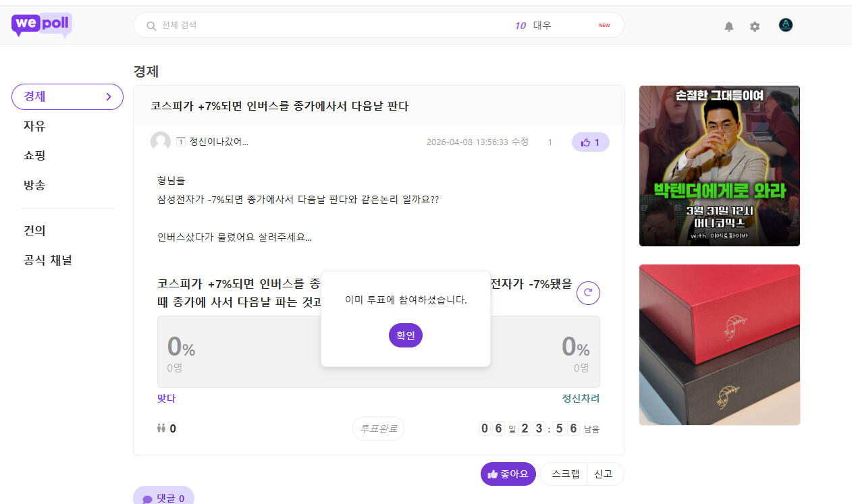This screenshot has height=504, width=852.
Task: Open 공식 채널 in sidebar
Action: 48,260
